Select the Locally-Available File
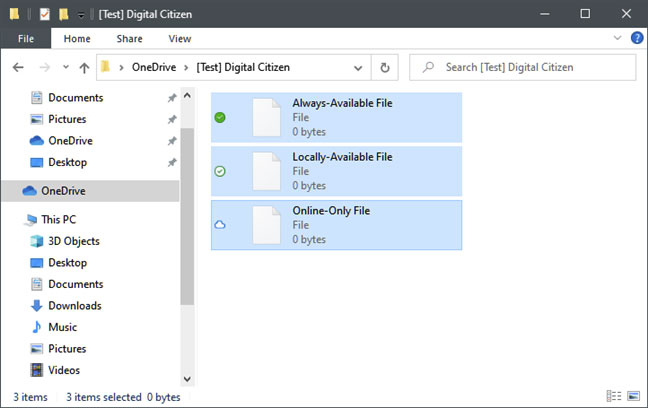648x408 pixels. (x=336, y=171)
